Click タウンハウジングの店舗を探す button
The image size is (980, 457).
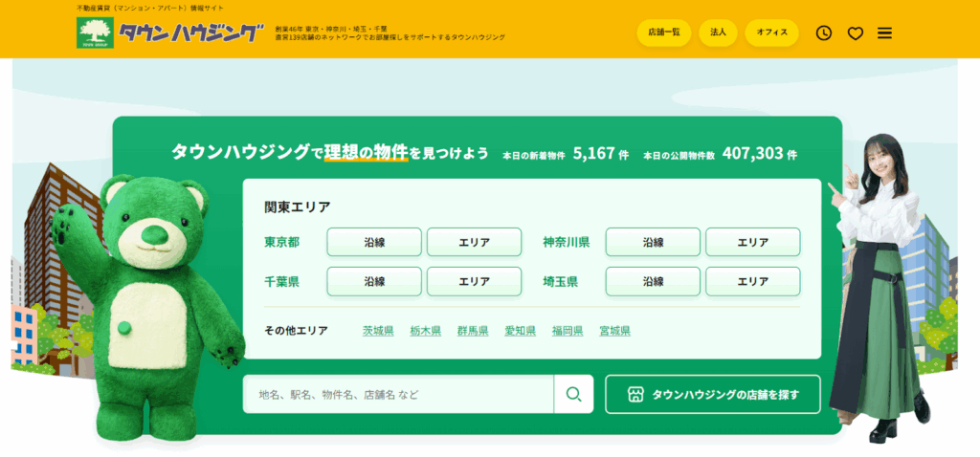(712, 394)
